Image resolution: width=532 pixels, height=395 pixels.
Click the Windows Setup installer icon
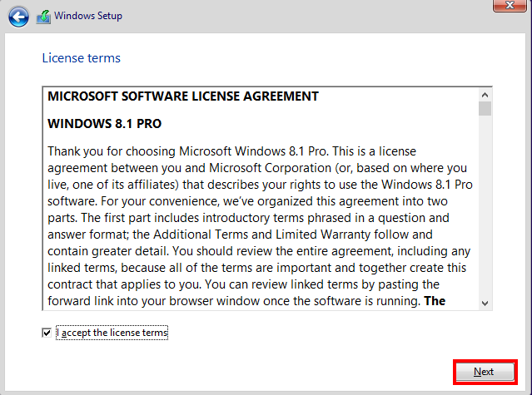click(x=43, y=17)
